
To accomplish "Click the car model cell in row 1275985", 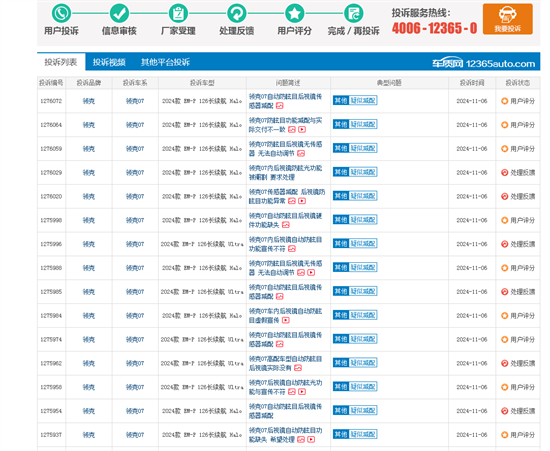I will coord(202,292).
